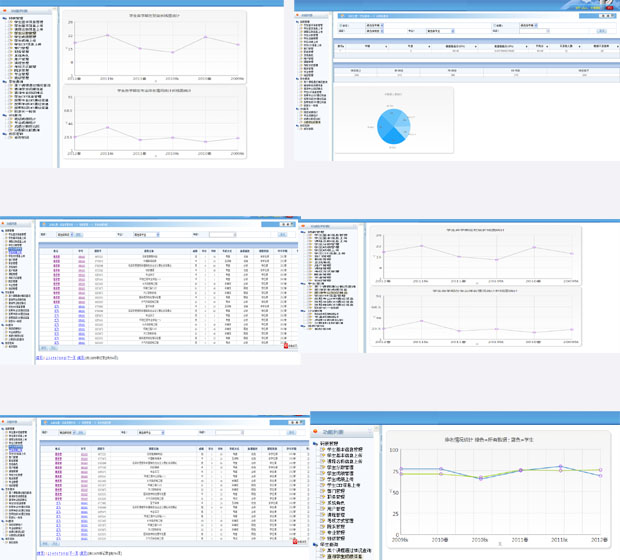620x560 pixels.
Task: Open 专业 dropdown in middle-left table window
Action: click(146, 235)
